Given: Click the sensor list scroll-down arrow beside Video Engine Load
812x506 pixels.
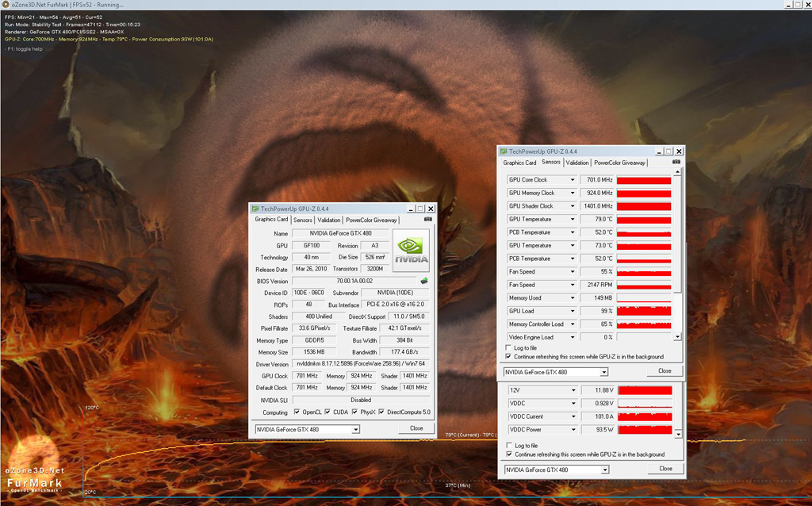Looking at the screenshot, I should 677,337.
